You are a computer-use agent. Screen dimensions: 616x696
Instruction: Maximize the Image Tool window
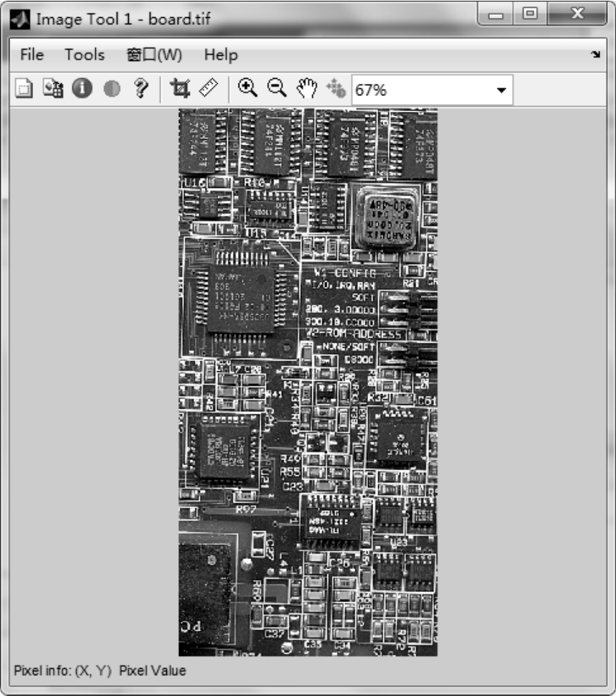click(x=530, y=14)
